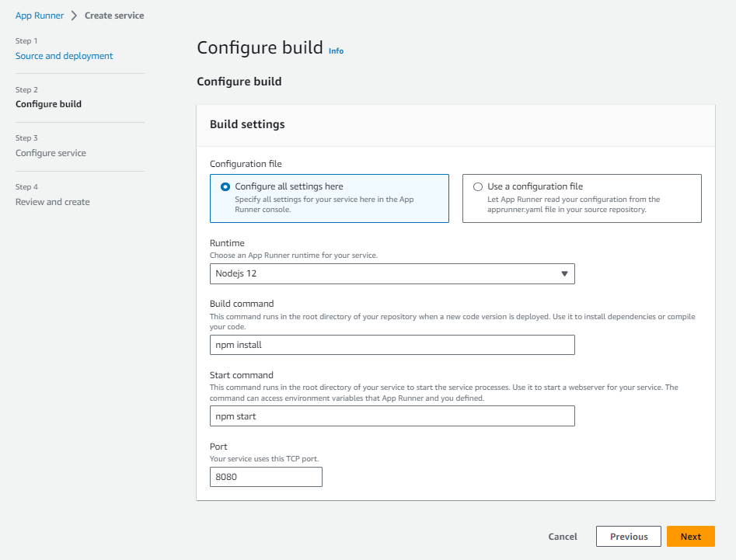
Task: Cancel the service creation
Action: coord(562,536)
